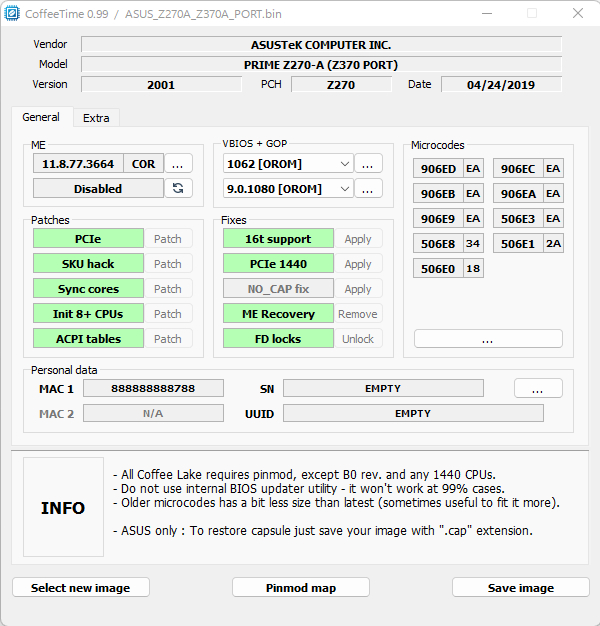Open GOP 9.0.1080 browse ellipsis button
The height and width of the screenshot is (626, 600).
coord(368,188)
